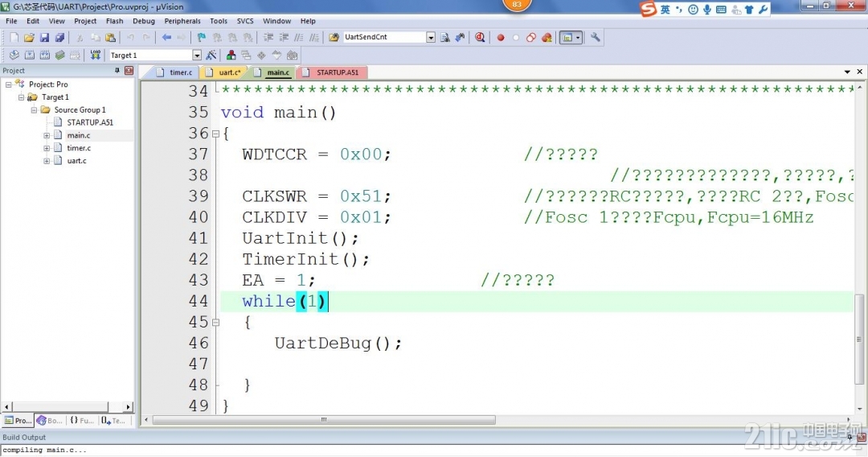The width and height of the screenshot is (868, 457).
Task: Kill all breakpoints icon
Action: [547, 38]
